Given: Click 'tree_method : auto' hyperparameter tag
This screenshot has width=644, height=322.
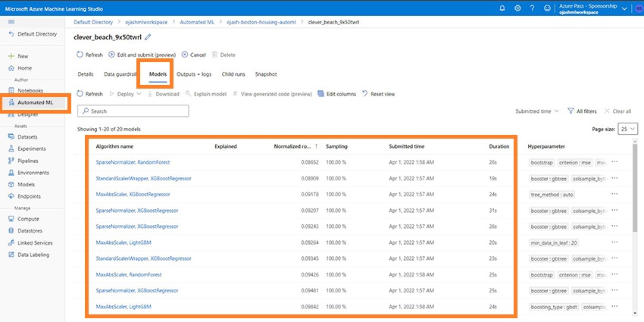Looking at the screenshot, I should [552, 194].
